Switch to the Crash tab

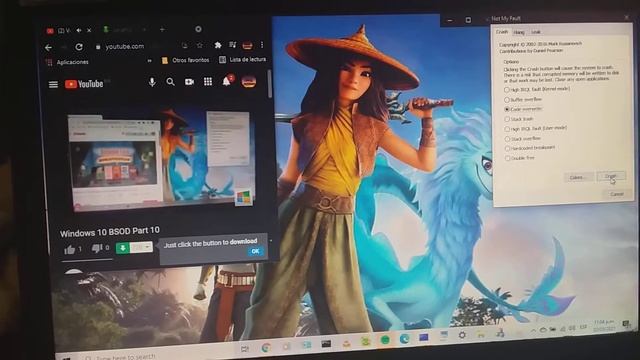[x=502, y=32]
